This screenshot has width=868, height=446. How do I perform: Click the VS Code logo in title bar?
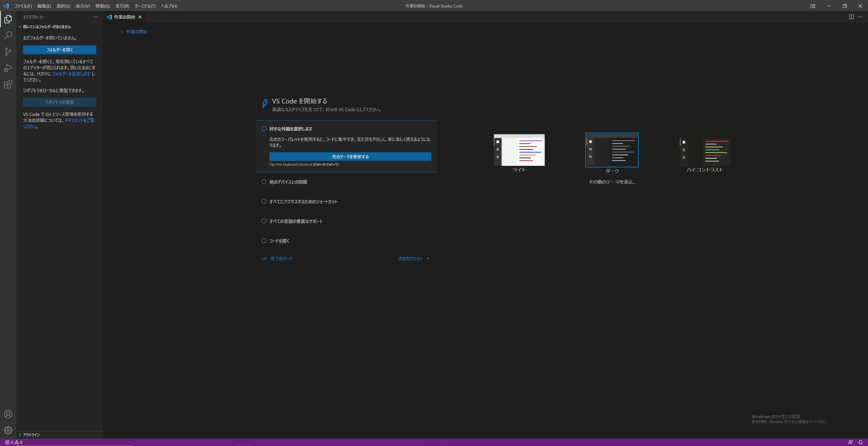pos(6,6)
